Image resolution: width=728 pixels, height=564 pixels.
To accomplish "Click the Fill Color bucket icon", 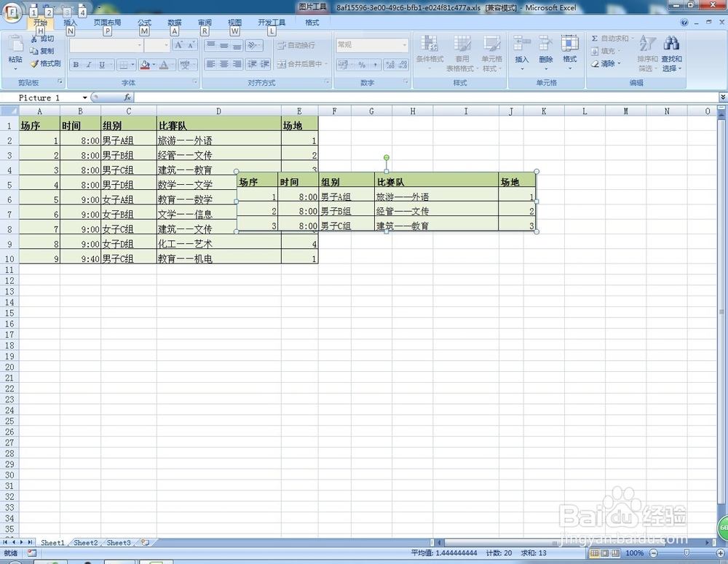I will coord(145,65).
